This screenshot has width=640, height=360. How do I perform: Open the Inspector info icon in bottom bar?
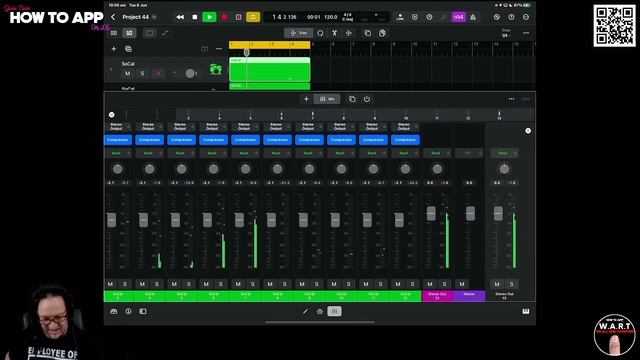(x=129, y=311)
